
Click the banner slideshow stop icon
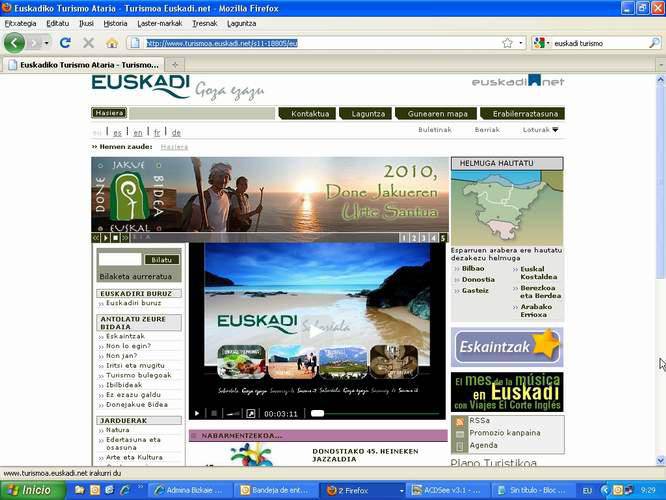pos(115,238)
